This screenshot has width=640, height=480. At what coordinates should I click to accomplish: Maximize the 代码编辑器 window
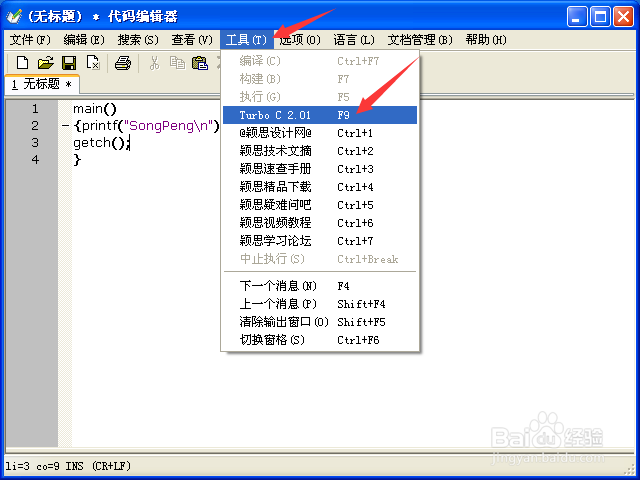(600, 17)
